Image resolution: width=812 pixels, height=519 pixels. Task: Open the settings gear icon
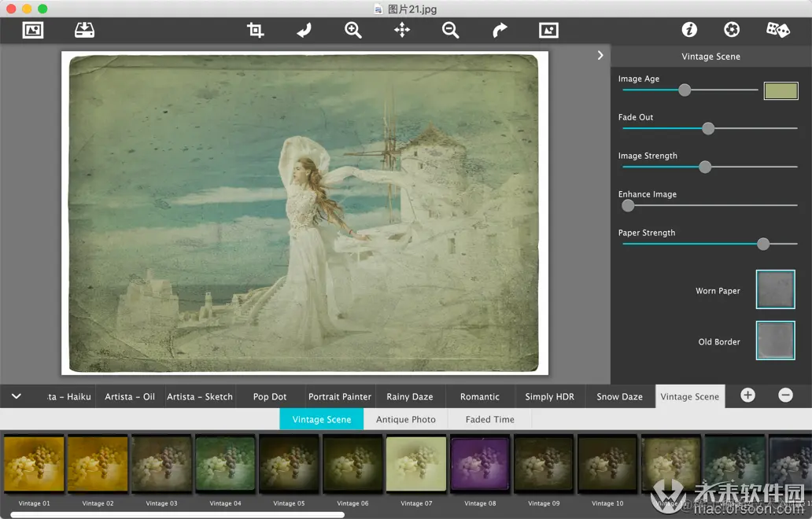tap(732, 30)
